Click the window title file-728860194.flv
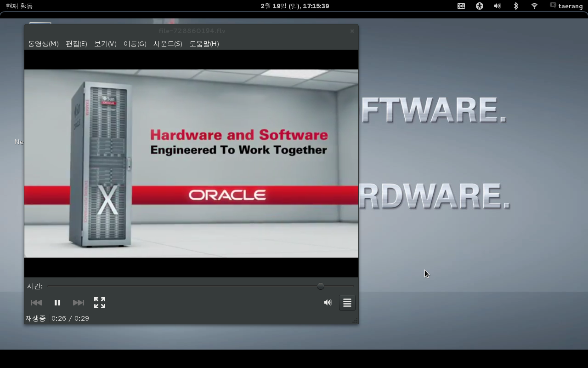The image size is (588, 368). coord(192,31)
